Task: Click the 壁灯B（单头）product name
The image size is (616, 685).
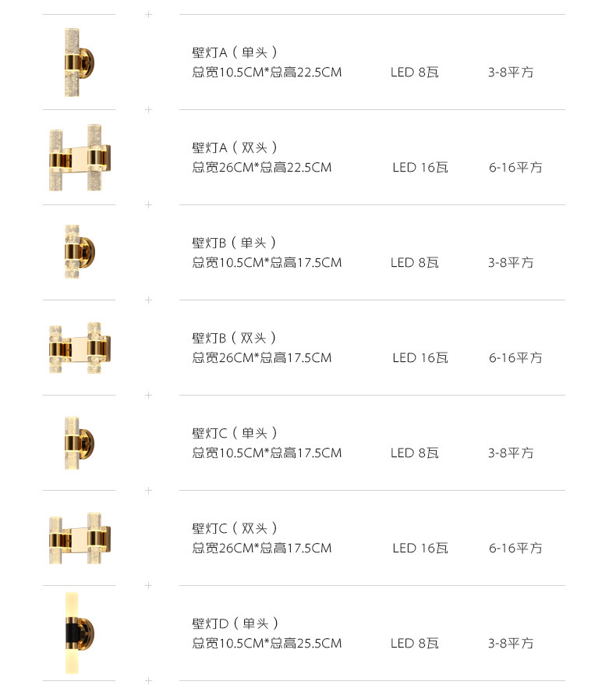Action: (x=235, y=243)
